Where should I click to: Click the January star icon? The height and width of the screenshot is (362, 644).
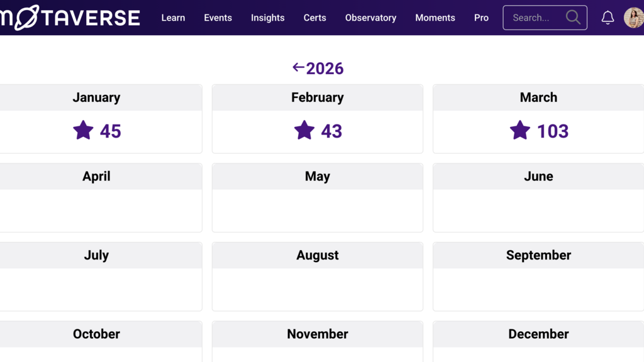point(83,131)
